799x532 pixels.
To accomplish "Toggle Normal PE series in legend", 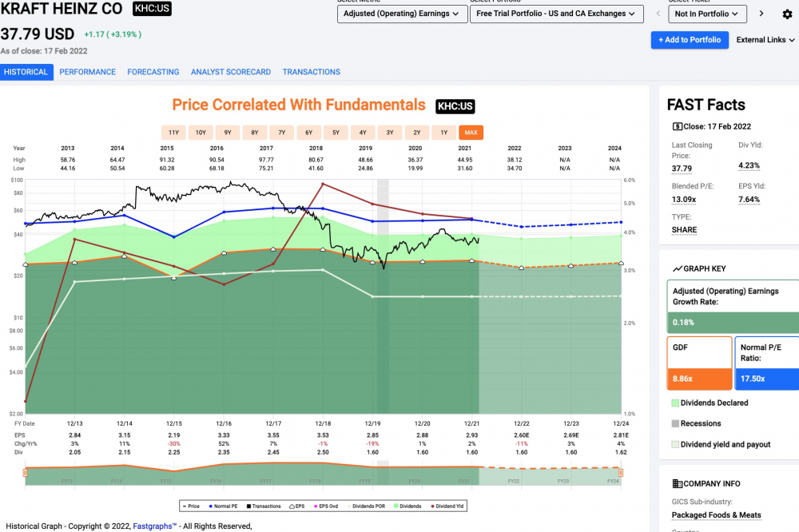I will (x=223, y=506).
